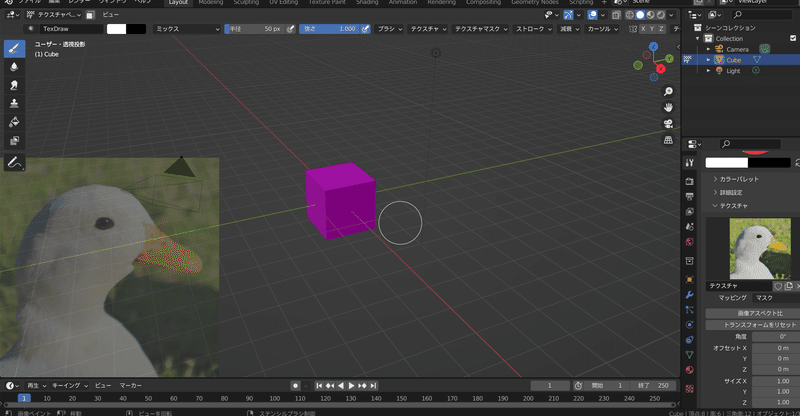
Task: Switch to material preview shading
Action: tap(651, 15)
